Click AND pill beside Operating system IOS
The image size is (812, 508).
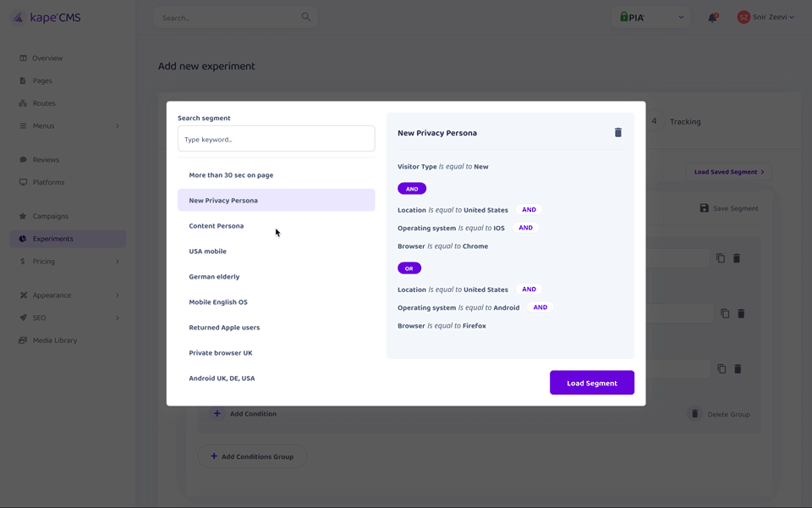[525, 228]
